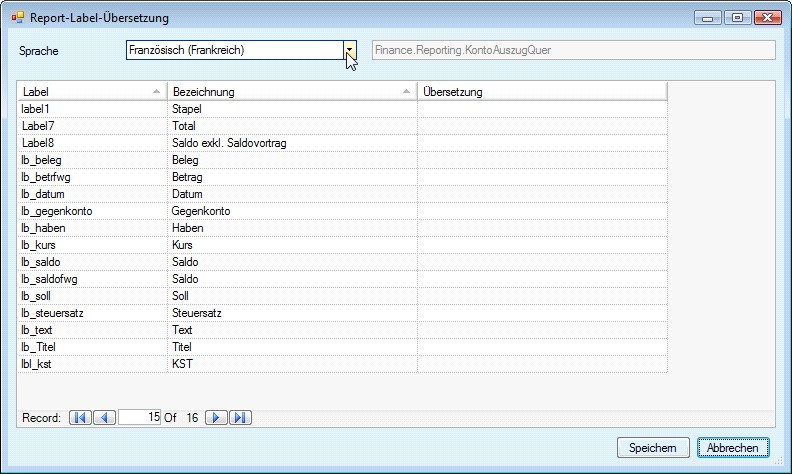
Task: Click the Steuersatz Bezeichnung cell
Action: point(292,313)
